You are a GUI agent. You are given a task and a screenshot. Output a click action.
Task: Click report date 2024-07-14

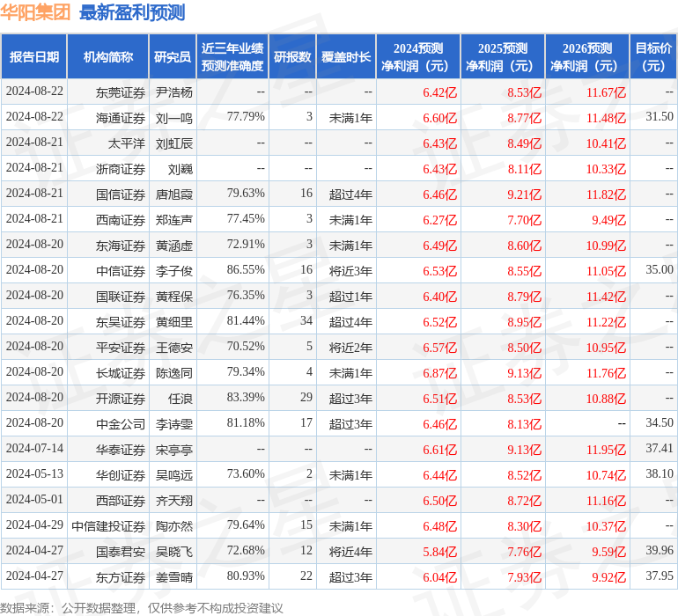[x=34, y=448]
